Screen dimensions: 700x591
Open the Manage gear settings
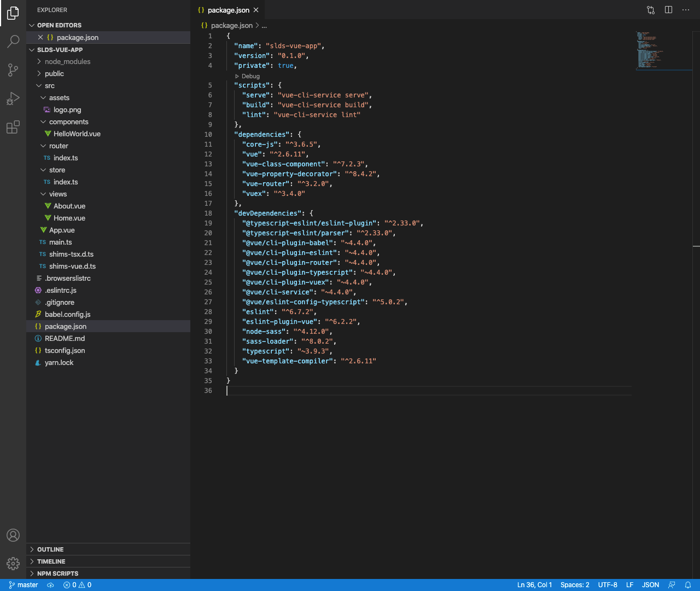pyautogui.click(x=13, y=563)
